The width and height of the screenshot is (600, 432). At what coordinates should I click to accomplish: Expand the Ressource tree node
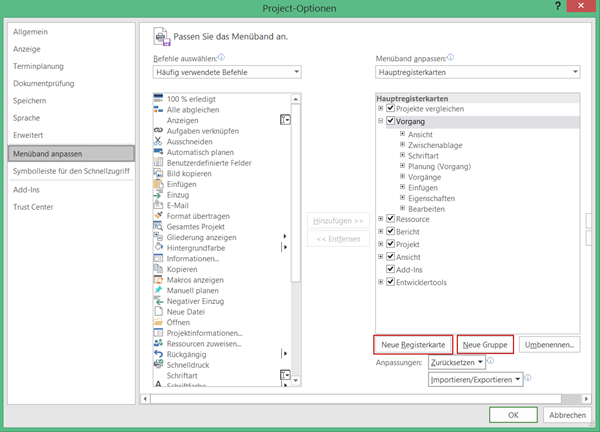coord(380,219)
